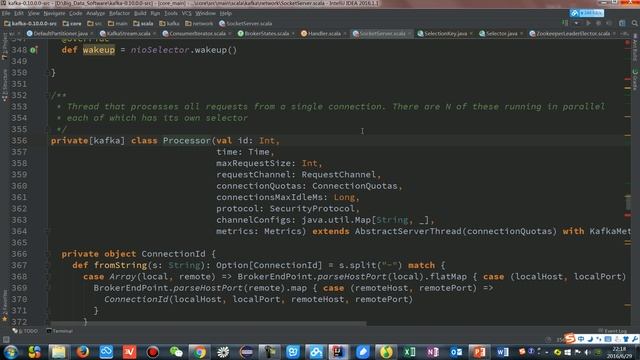
Task: Switch to BrokerStates.scala tab
Action: tap(266, 33)
